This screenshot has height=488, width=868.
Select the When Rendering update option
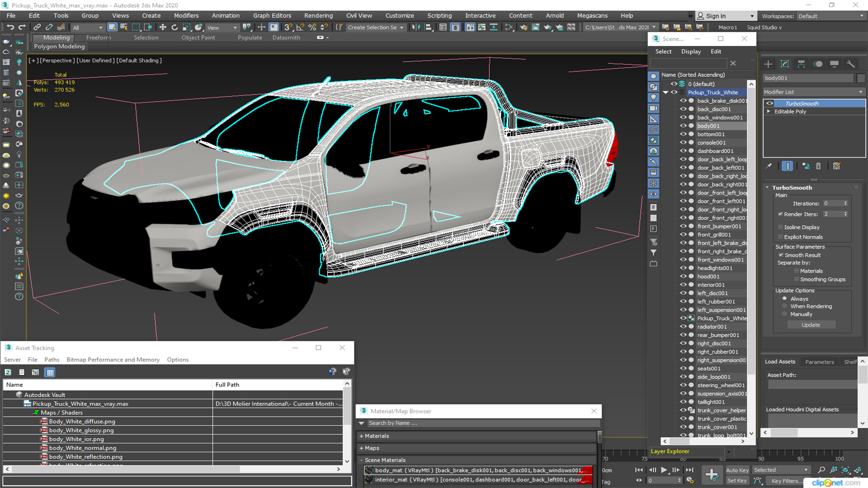click(x=785, y=306)
